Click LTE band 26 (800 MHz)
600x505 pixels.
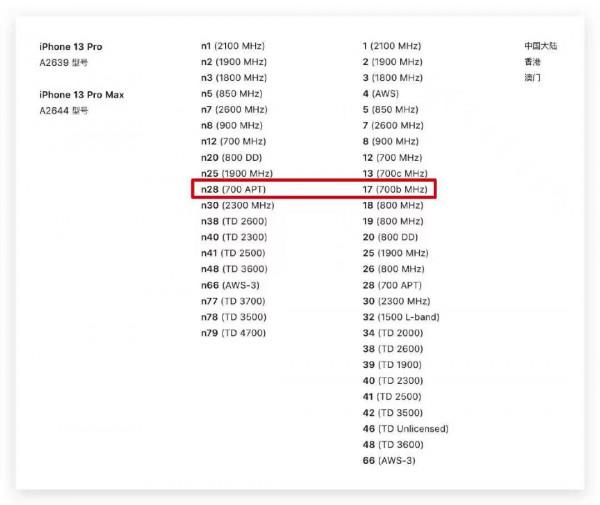pos(393,269)
